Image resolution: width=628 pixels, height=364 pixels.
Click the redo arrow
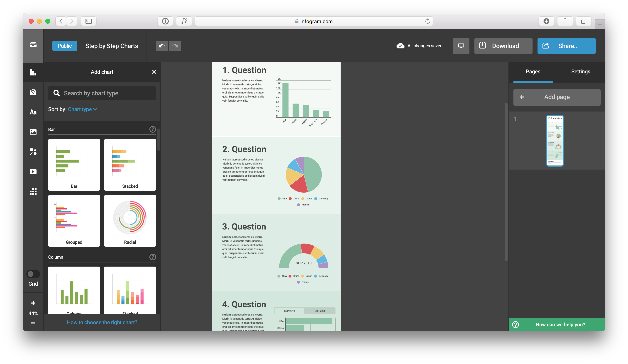tap(175, 46)
